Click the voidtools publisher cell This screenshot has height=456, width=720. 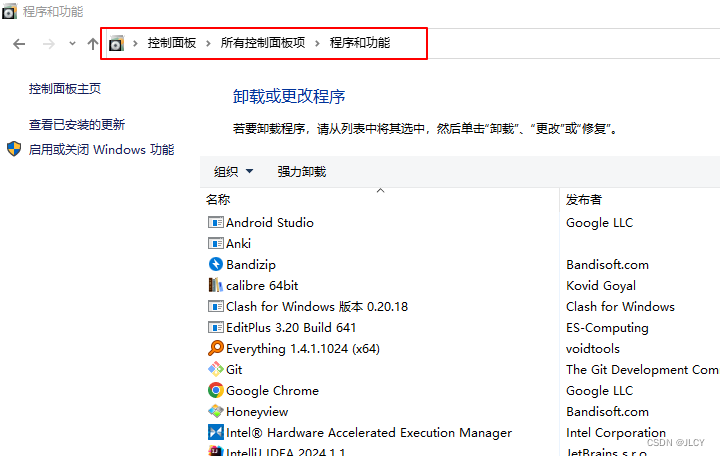tap(593, 349)
